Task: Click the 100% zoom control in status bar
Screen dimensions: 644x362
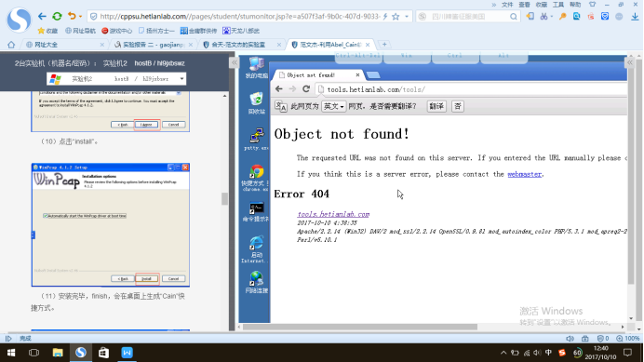Action: (628, 339)
